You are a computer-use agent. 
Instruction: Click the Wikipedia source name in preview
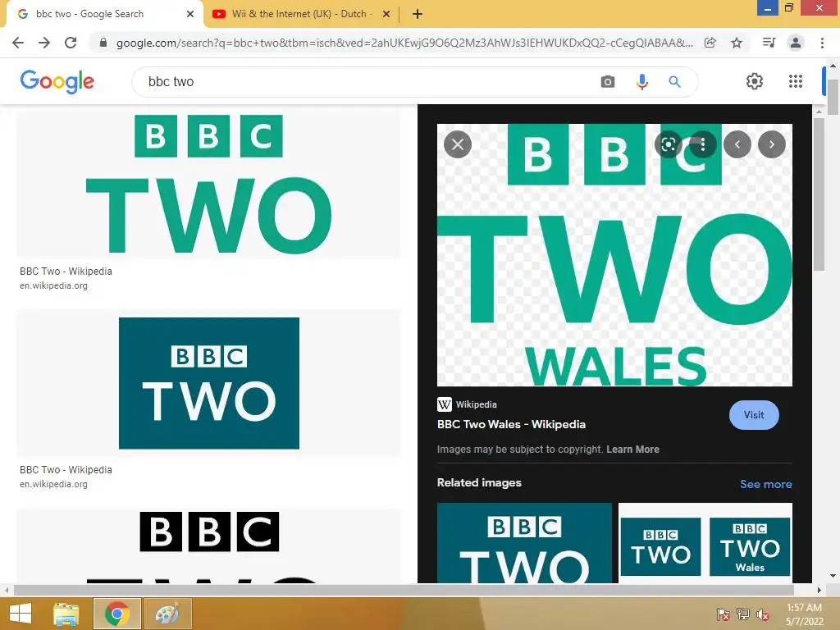pos(477,404)
